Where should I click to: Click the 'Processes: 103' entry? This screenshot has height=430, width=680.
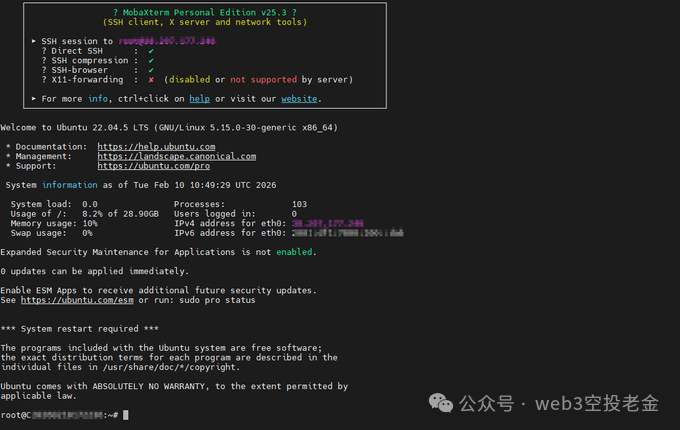pos(241,204)
